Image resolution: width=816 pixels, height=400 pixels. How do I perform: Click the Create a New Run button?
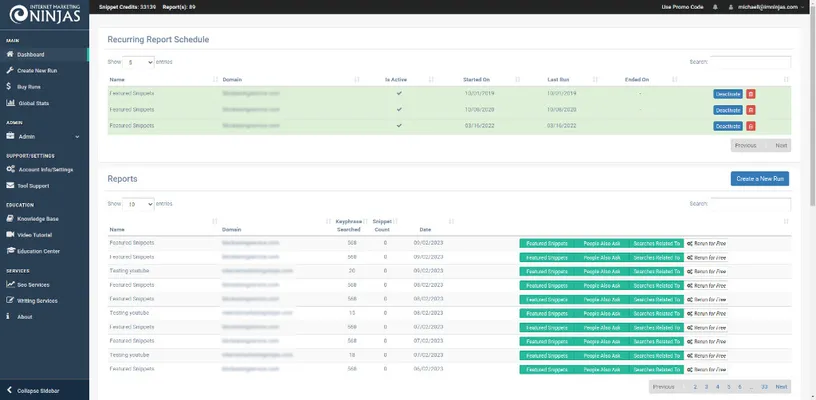759,178
